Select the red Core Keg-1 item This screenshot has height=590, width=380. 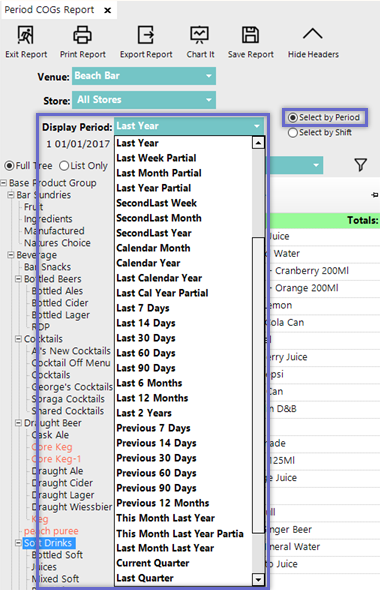[x=56, y=459]
